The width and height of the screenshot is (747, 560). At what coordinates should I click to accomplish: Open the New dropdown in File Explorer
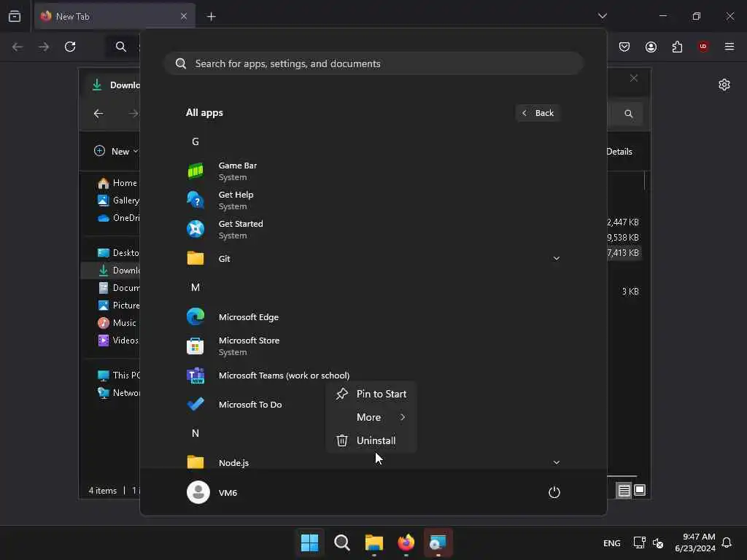click(116, 151)
